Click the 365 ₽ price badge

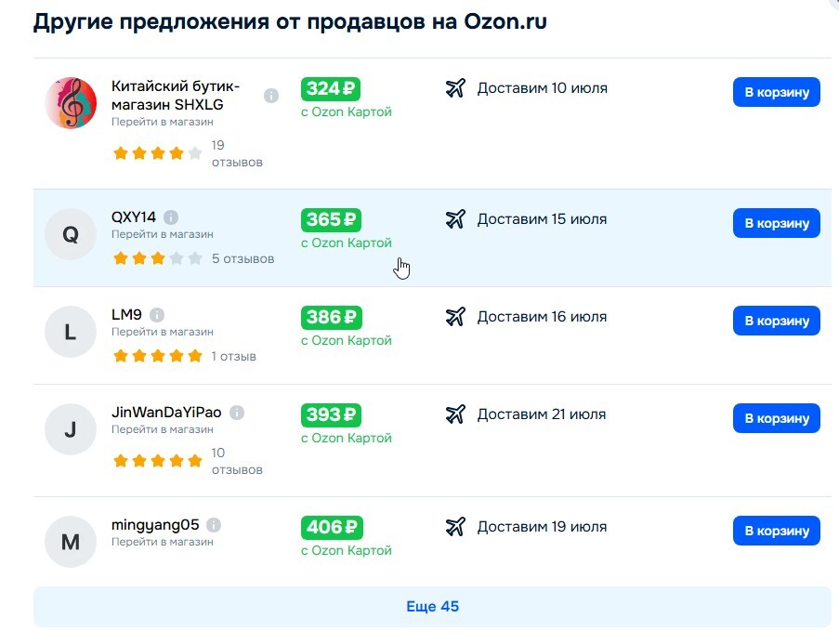click(x=331, y=220)
